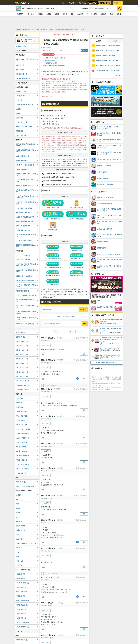Open 雑談掲示板 banner
This screenshot has width=138, height=644.
(53, 247)
